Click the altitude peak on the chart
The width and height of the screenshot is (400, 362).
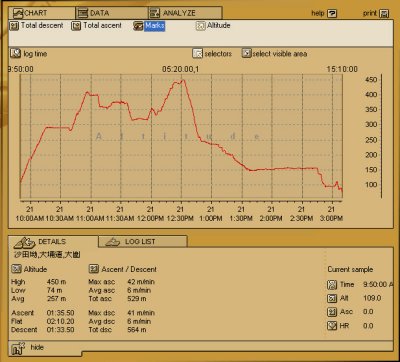pos(182,80)
